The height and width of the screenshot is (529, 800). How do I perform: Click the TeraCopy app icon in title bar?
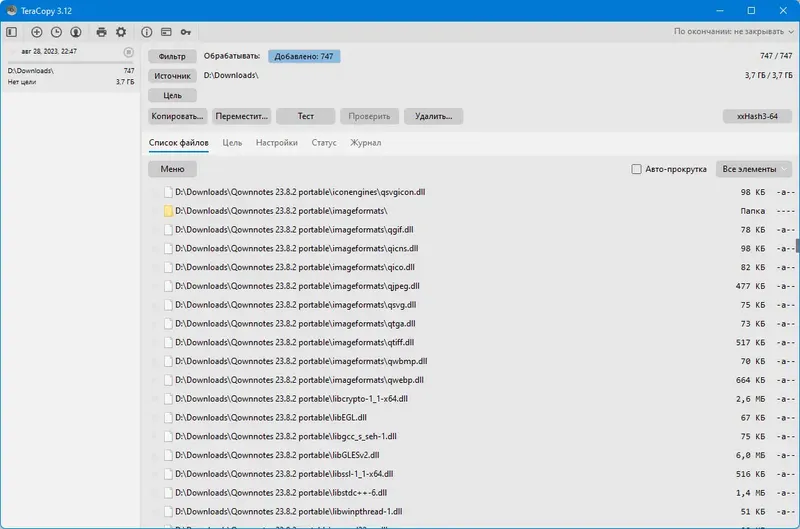coord(12,10)
